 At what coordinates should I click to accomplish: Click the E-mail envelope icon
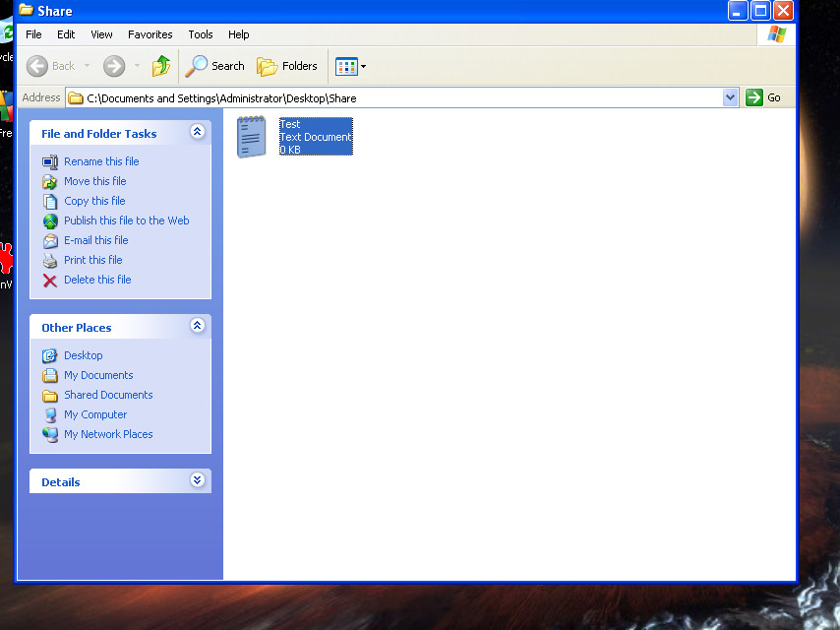click(x=50, y=241)
